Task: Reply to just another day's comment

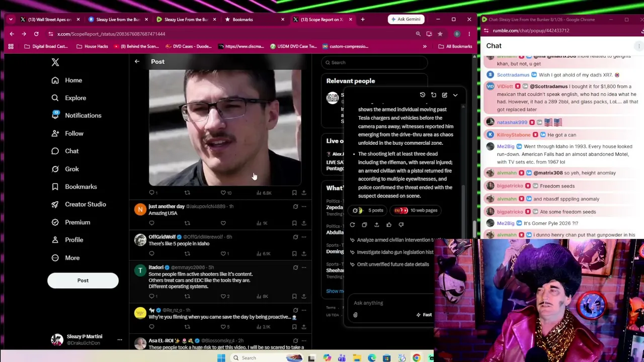Action: click(x=152, y=223)
